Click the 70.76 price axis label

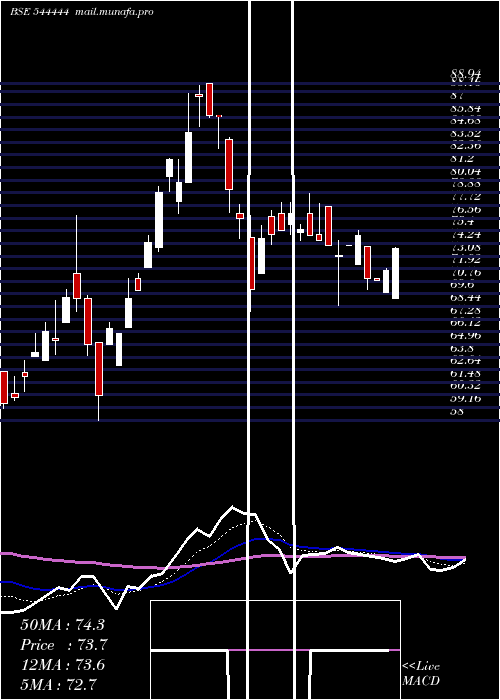[465, 273]
